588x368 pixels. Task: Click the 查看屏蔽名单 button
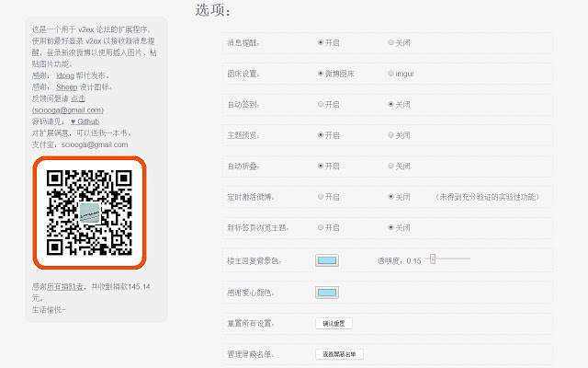(340, 354)
